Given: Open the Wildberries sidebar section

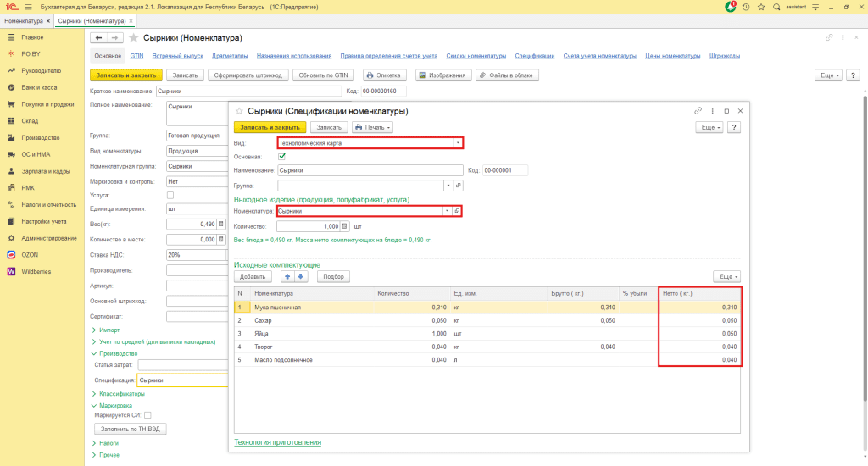Looking at the screenshot, I should (36, 272).
